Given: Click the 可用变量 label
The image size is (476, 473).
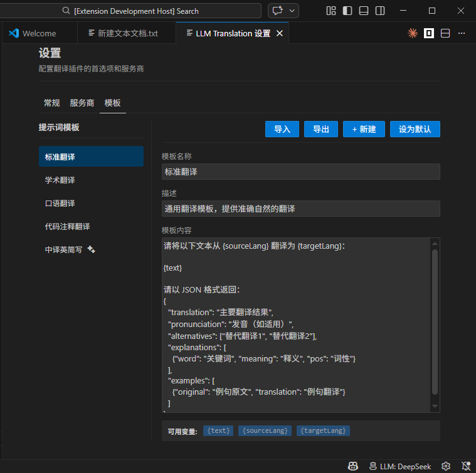Looking at the screenshot, I should [x=182, y=432].
